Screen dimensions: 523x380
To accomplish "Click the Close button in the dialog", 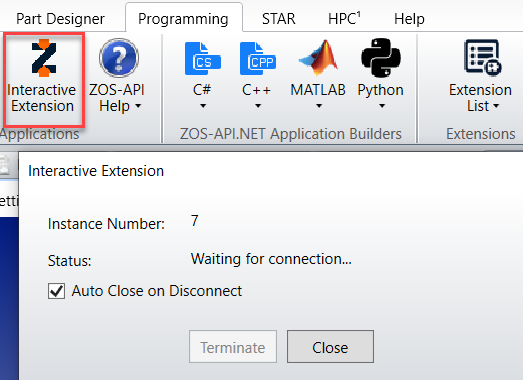I will pos(330,347).
